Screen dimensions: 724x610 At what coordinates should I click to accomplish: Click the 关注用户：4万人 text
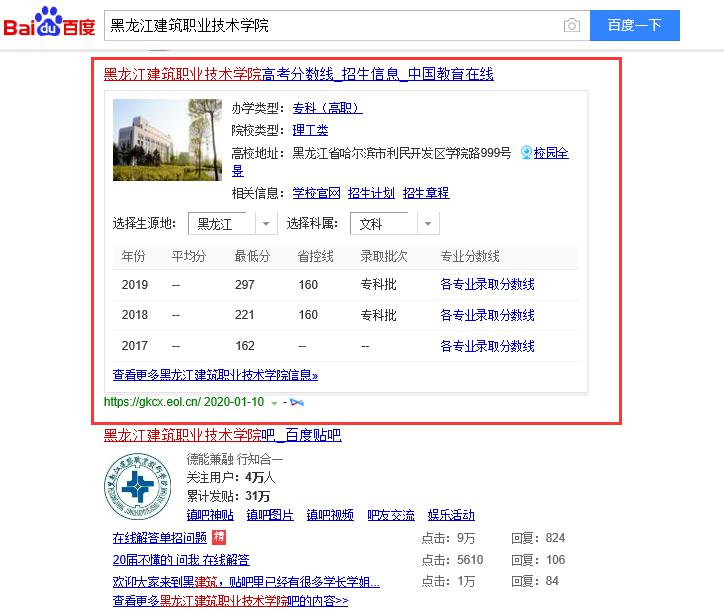point(231,477)
